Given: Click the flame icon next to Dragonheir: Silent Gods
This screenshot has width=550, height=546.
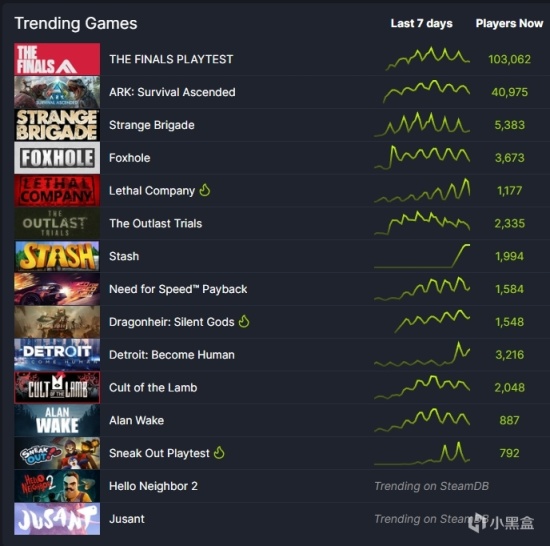Looking at the screenshot, I should [x=244, y=322].
